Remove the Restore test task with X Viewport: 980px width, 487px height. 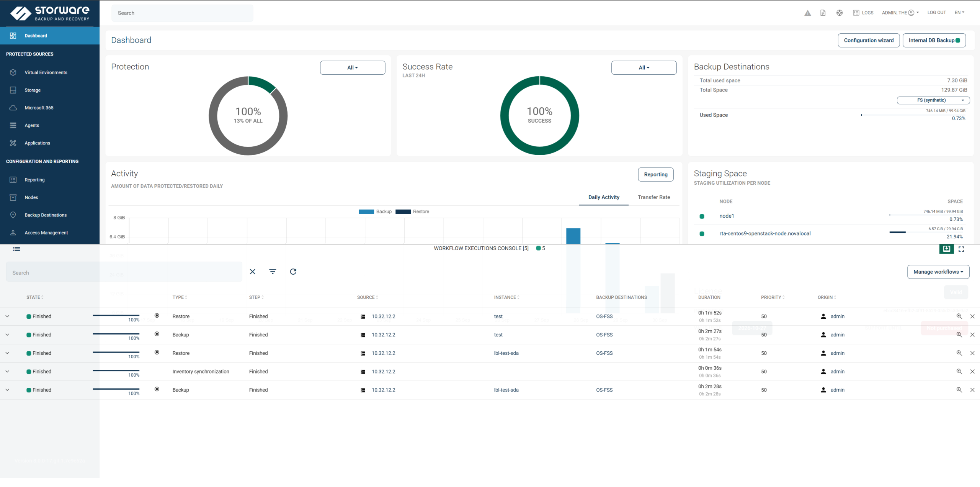pyautogui.click(x=972, y=316)
